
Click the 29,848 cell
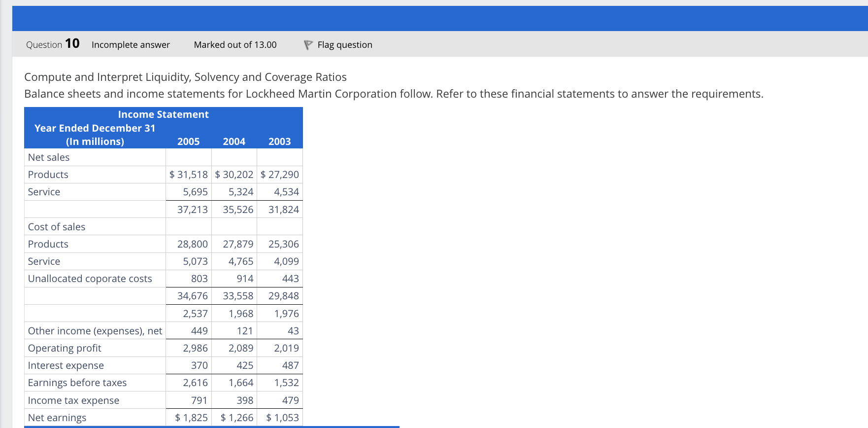(x=280, y=296)
